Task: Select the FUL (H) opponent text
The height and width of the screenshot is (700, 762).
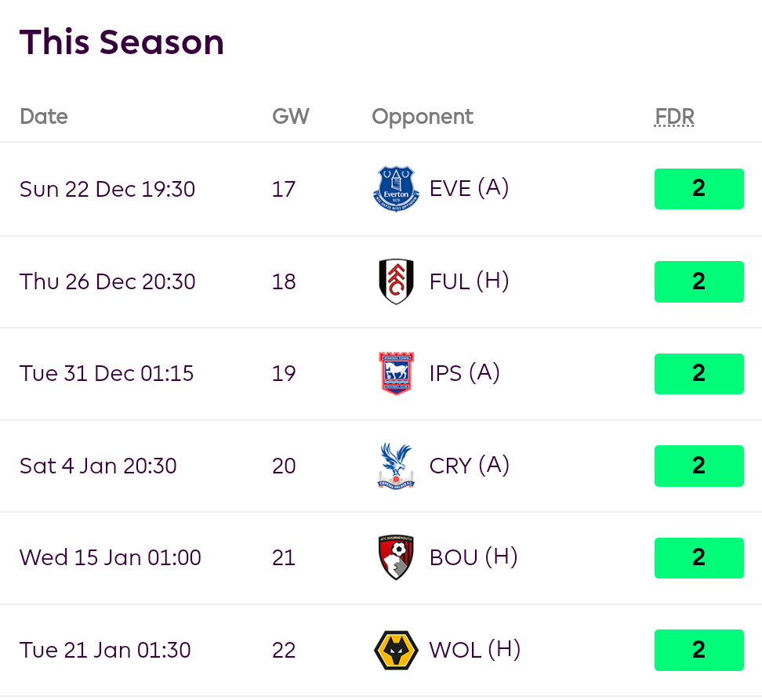Action: pos(469,281)
